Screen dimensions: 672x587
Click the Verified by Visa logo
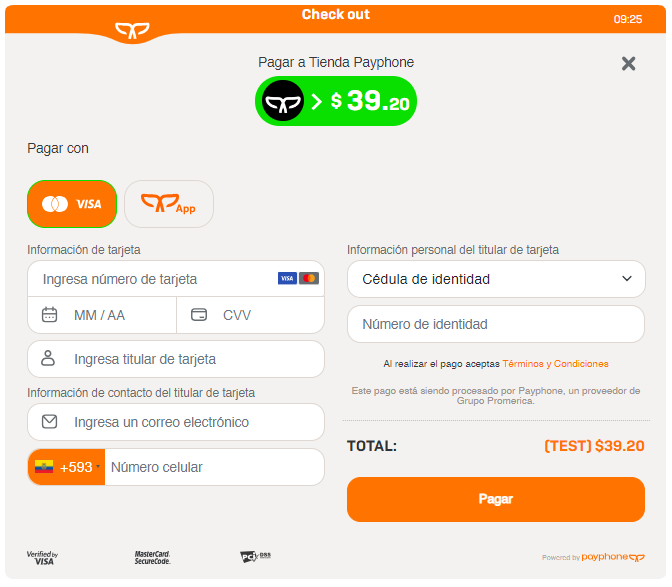(42, 558)
